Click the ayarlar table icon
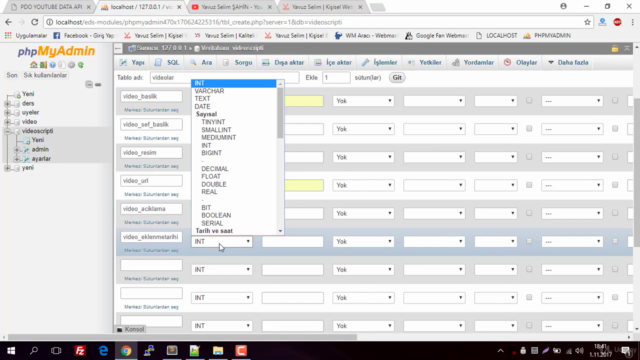This screenshot has height=360, width=640. coord(27,159)
